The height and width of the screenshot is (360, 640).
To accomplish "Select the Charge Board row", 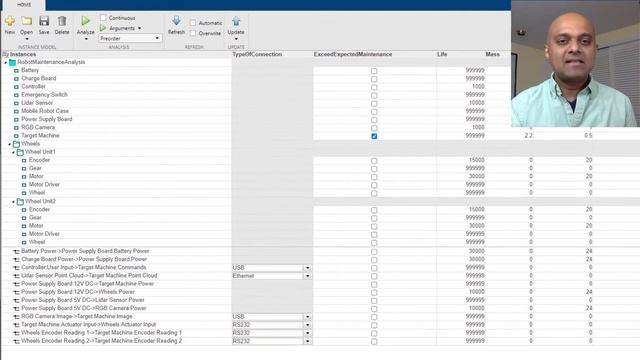I will point(39,78).
